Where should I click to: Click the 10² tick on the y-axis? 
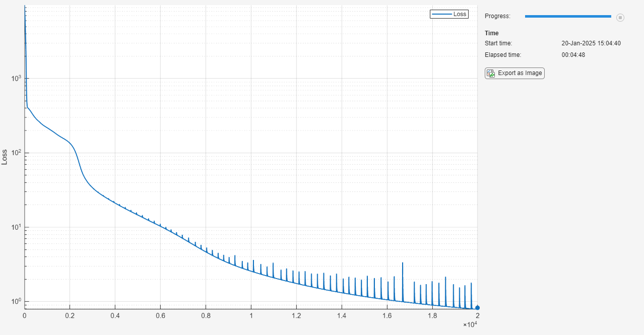[x=15, y=153]
